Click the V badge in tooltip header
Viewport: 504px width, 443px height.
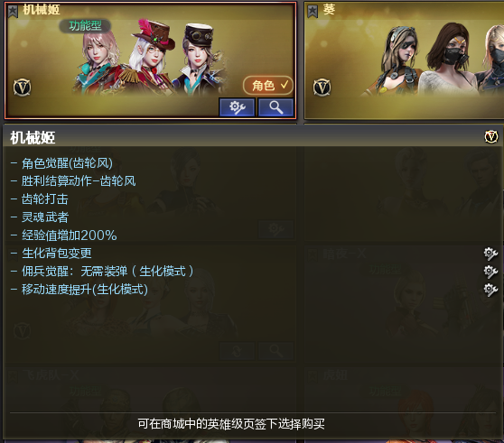(x=490, y=137)
